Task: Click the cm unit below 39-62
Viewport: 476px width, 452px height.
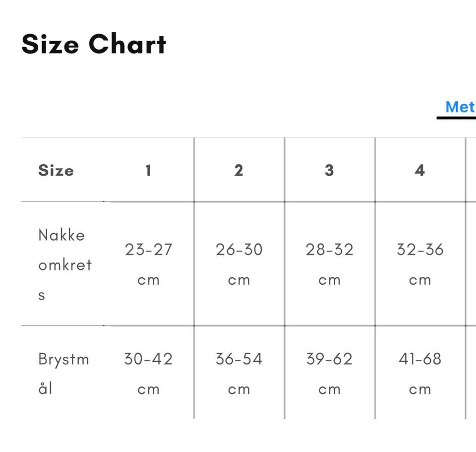Action: (x=329, y=389)
